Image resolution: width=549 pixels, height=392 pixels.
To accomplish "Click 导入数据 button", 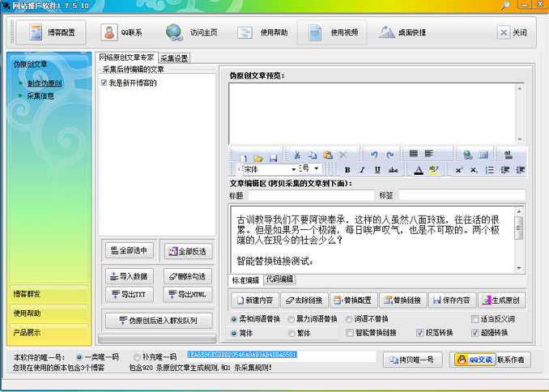I will [130, 276].
